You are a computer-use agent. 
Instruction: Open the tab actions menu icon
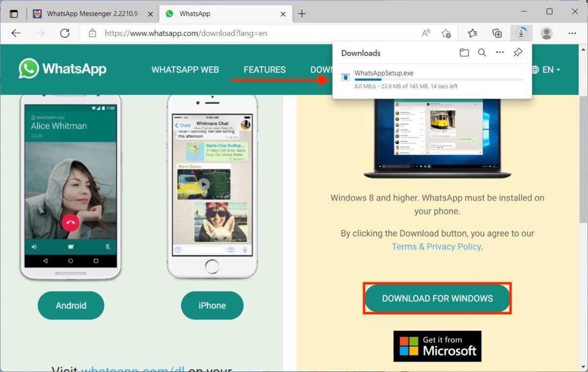14,14
